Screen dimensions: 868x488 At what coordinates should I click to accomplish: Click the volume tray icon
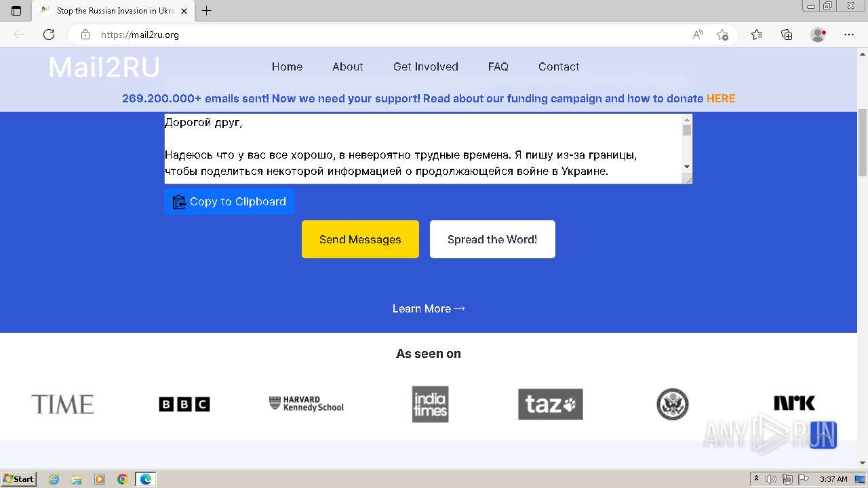(771, 479)
